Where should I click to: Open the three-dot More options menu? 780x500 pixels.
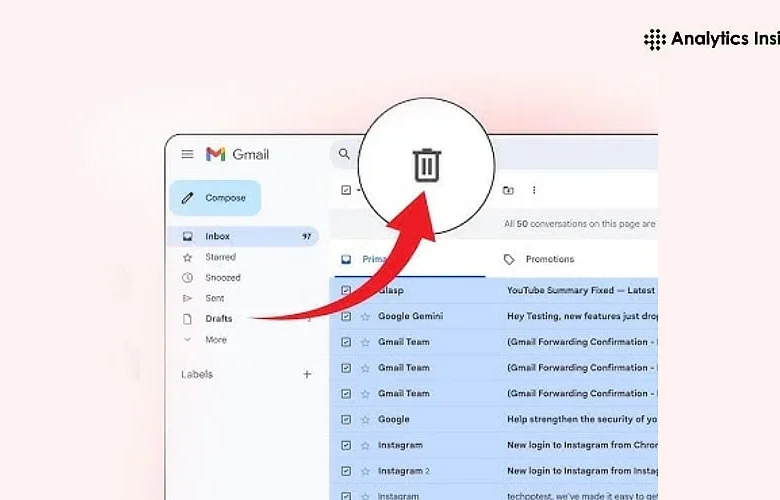(x=534, y=190)
